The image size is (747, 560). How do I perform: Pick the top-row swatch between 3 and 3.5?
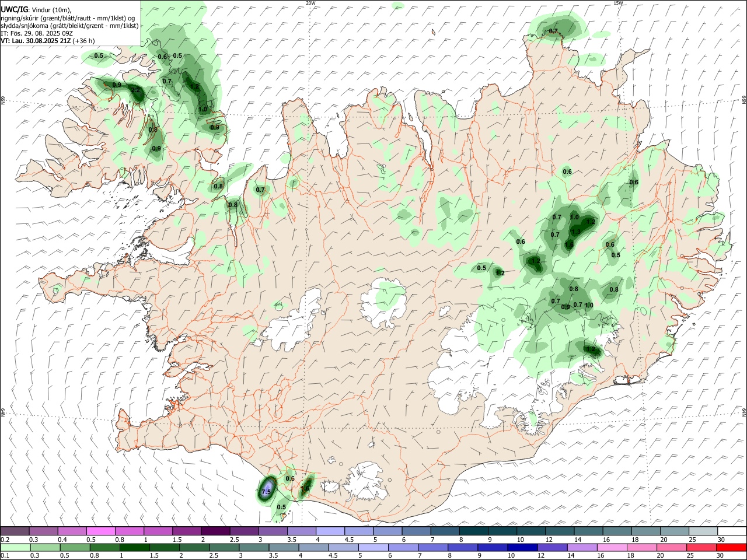tap(273, 531)
